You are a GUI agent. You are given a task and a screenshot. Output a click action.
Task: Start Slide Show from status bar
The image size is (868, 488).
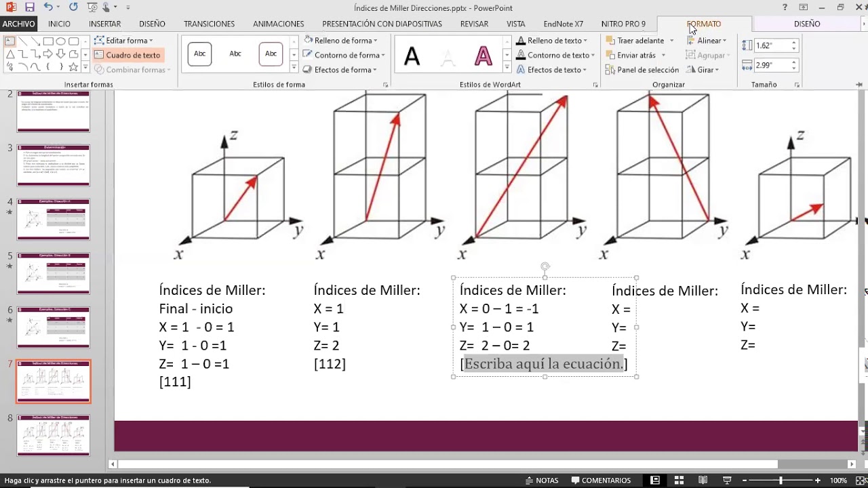[x=727, y=481]
